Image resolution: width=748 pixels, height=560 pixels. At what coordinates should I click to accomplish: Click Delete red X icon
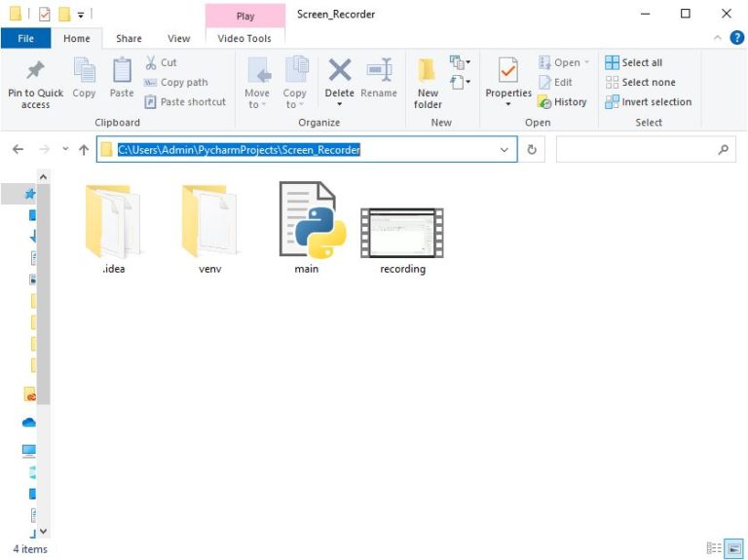pos(340,70)
